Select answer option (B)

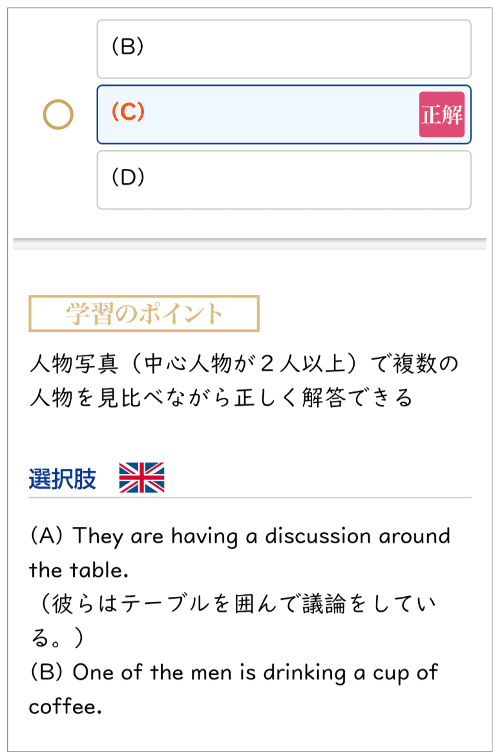tap(284, 49)
